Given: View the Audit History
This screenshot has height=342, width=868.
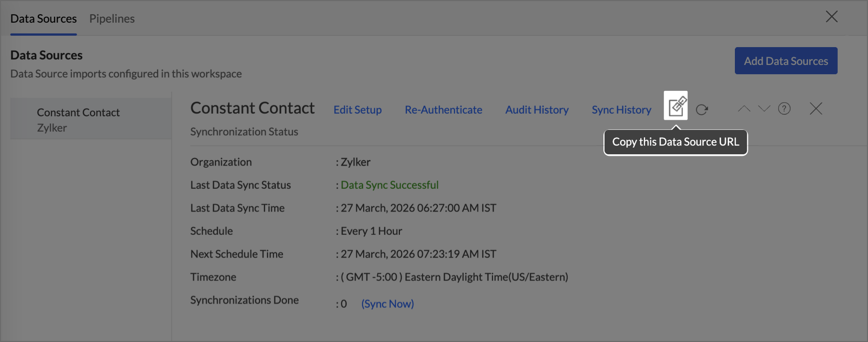Looking at the screenshot, I should (537, 110).
